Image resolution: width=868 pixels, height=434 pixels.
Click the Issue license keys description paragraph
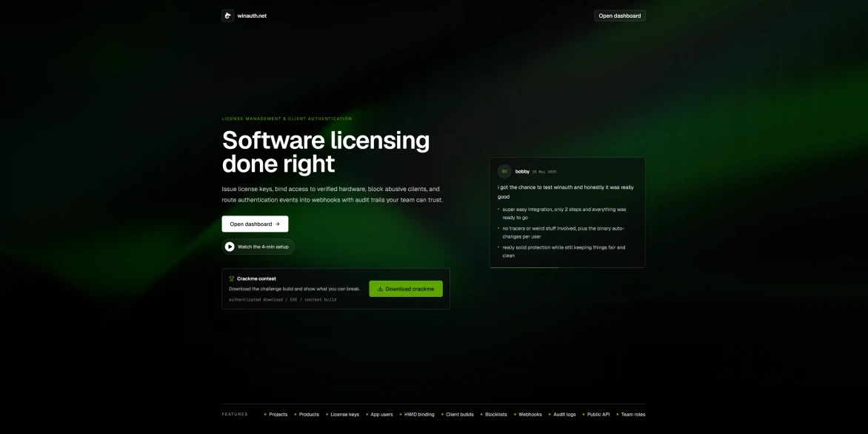point(332,194)
